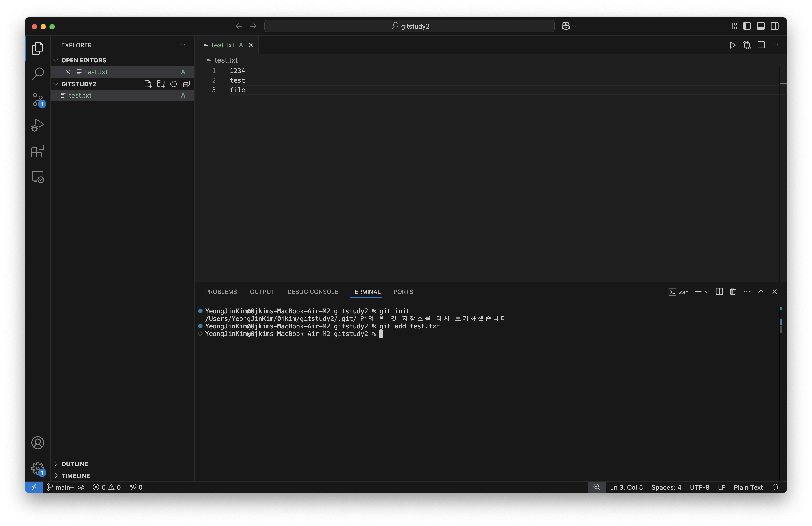812x526 pixels.
Task: Open terminal panel More Actions ellipsis
Action: [747, 292]
